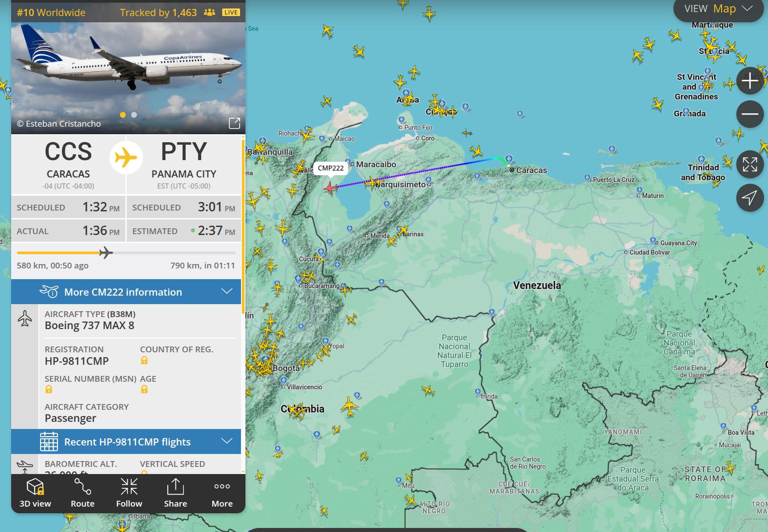This screenshot has width=768, height=532.
Task: Expand More CM222 information section
Action: coord(126,292)
